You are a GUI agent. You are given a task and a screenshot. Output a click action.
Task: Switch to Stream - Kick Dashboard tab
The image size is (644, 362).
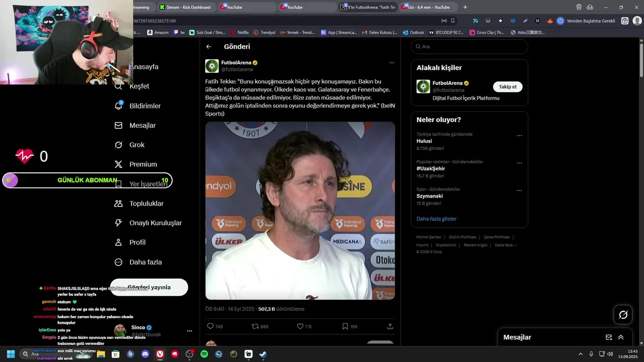(x=186, y=7)
